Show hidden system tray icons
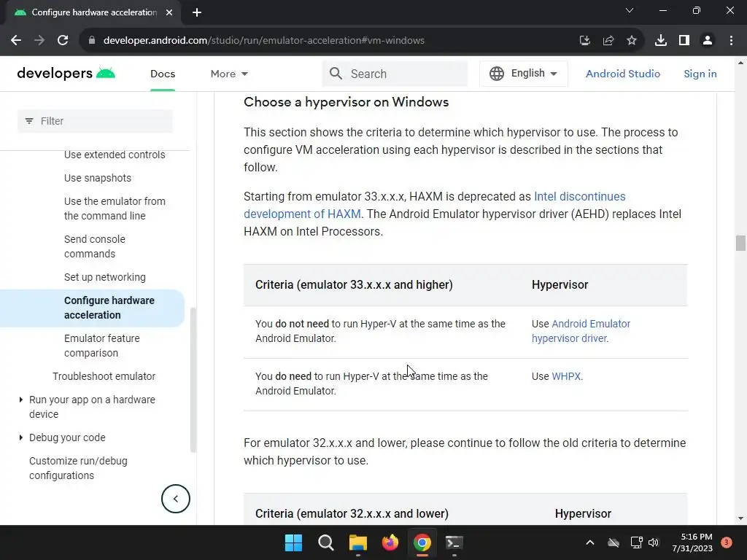 [x=589, y=542]
